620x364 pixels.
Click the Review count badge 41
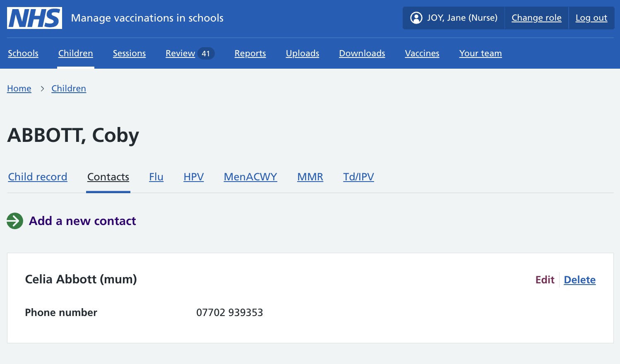click(206, 53)
